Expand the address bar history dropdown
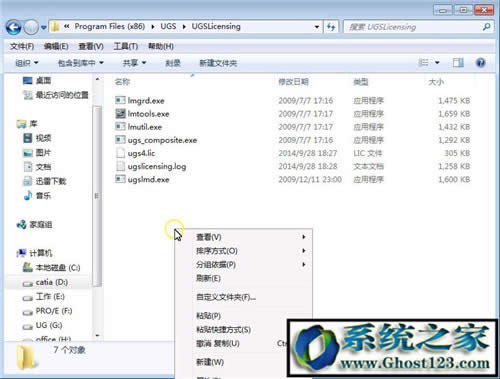This screenshot has height=379, width=500. 317,27
